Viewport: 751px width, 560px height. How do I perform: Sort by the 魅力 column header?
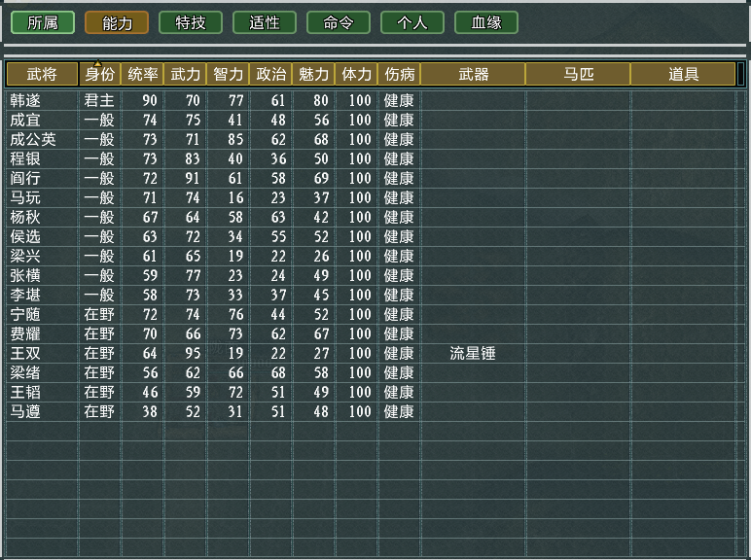click(313, 74)
